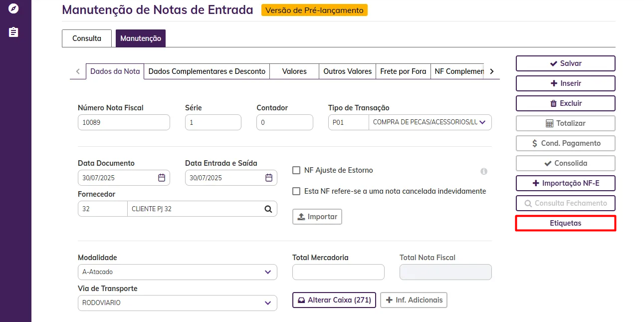Click the info icon beside NF Ajuste
This screenshot has width=644, height=322.
coord(484,171)
